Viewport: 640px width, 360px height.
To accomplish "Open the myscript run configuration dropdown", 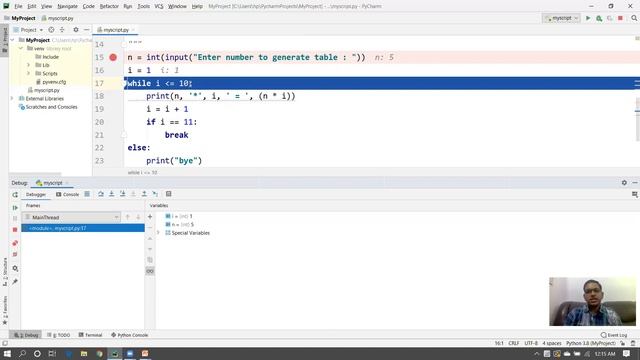I will [561, 18].
